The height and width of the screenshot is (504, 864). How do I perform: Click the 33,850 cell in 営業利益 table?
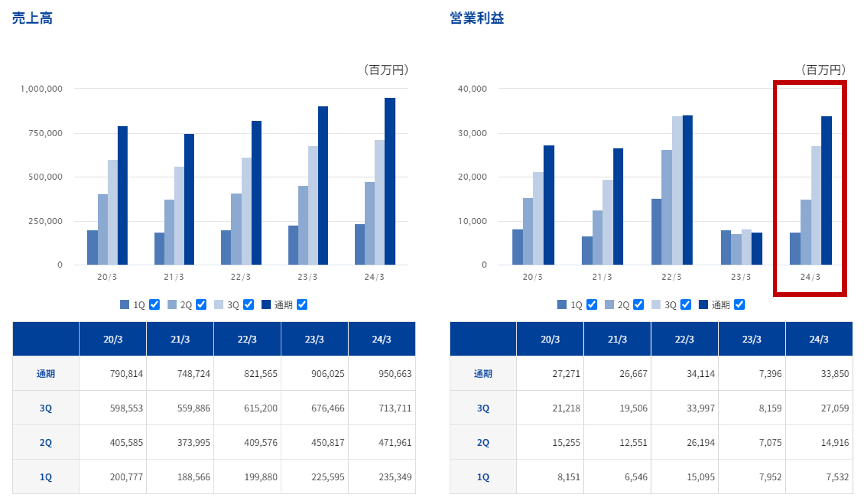click(x=834, y=373)
